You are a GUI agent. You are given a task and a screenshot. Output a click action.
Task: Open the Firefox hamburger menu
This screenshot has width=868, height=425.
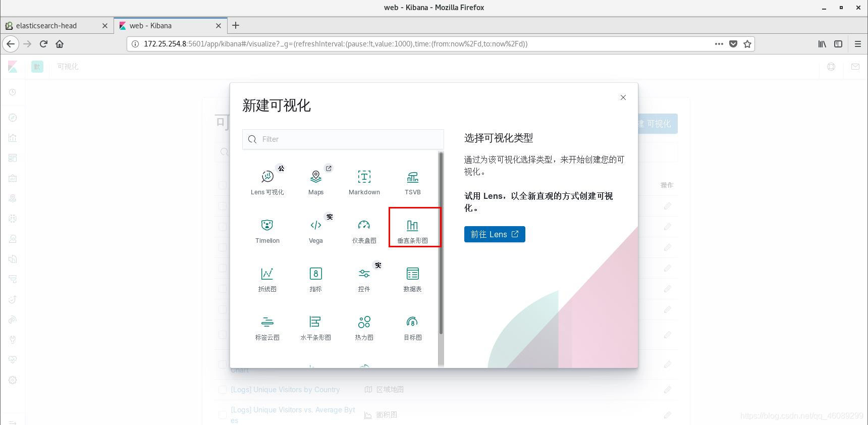(x=857, y=44)
